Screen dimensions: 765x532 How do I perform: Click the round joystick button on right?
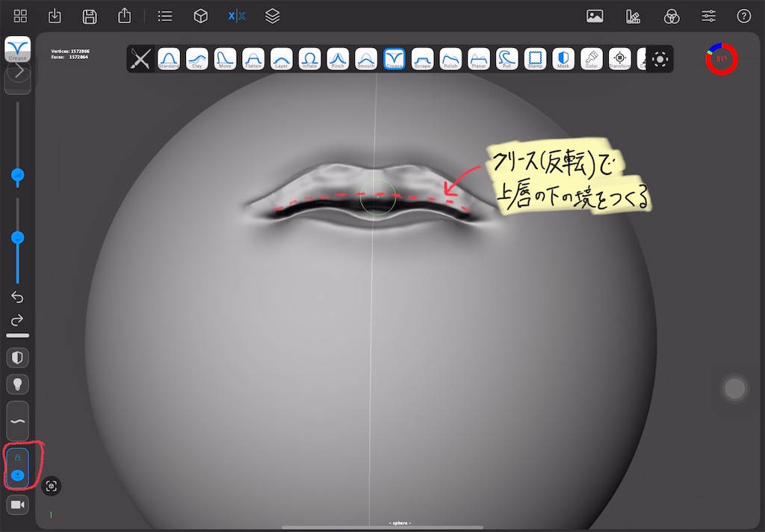pyautogui.click(x=735, y=389)
